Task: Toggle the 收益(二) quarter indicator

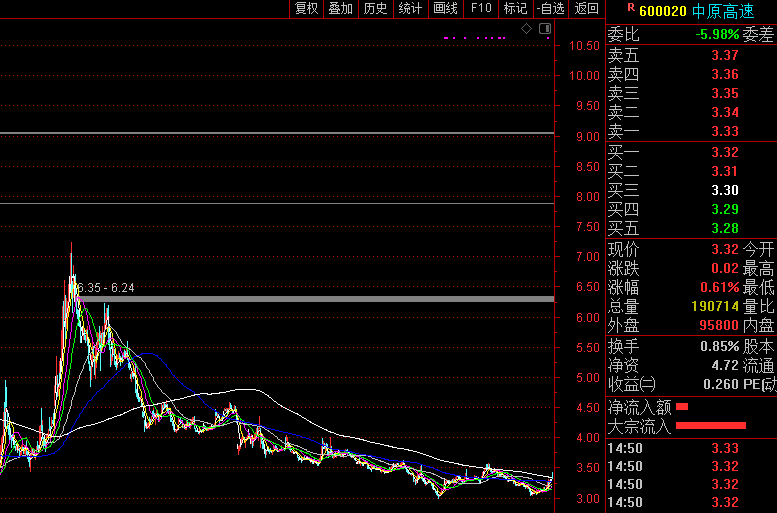Action: (634, 385)
